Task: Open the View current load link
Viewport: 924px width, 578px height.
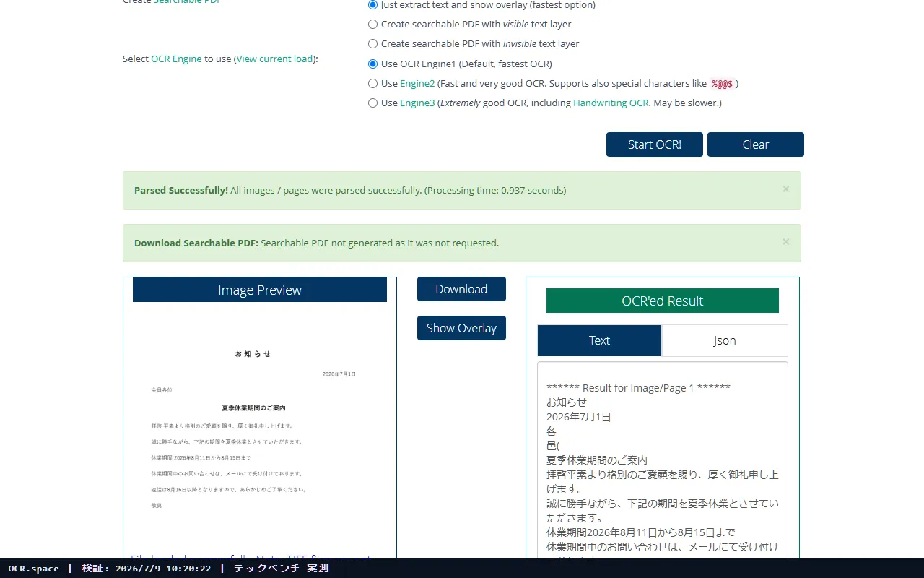Action: coord(275,59)
